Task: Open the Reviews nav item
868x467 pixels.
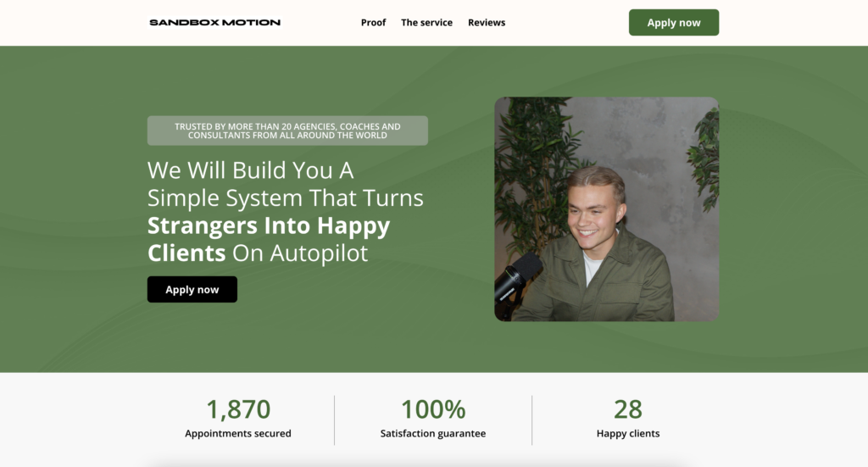Action: [x=487, y=23]
